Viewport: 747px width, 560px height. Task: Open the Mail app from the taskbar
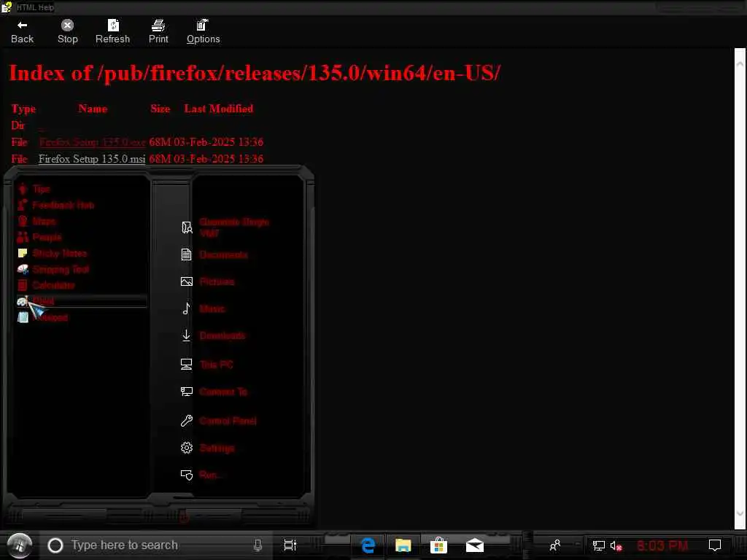[x=474, y=545]
